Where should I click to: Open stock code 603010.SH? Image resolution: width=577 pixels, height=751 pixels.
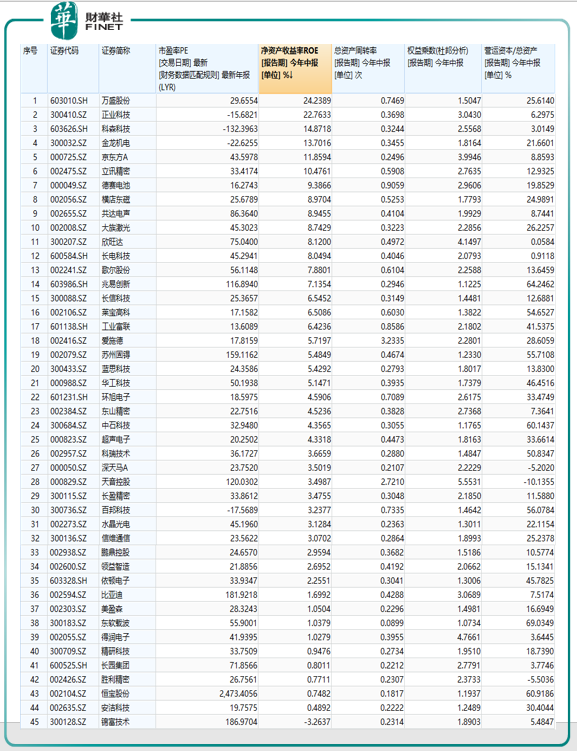pos(69,101)
